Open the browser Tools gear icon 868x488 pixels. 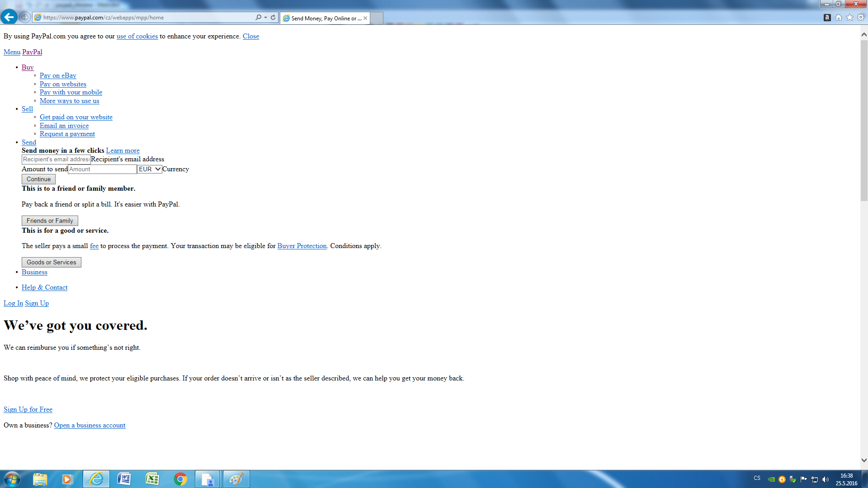861,18
